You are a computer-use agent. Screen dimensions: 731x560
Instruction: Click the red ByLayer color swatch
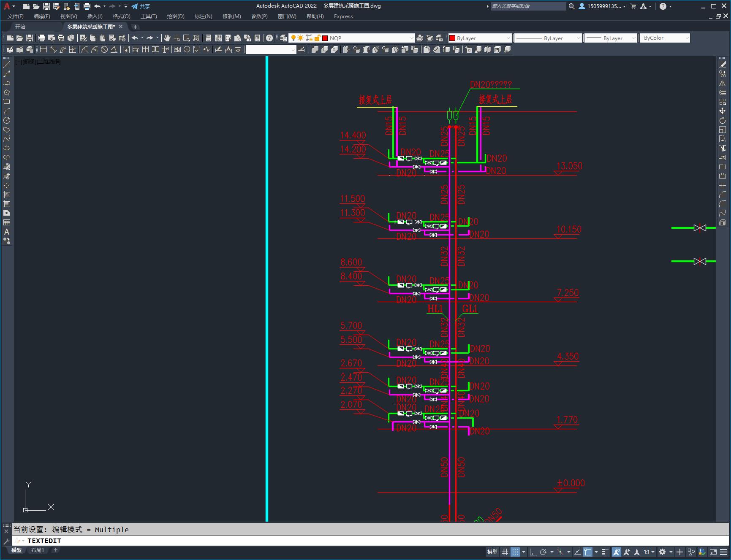pos(452,38)
